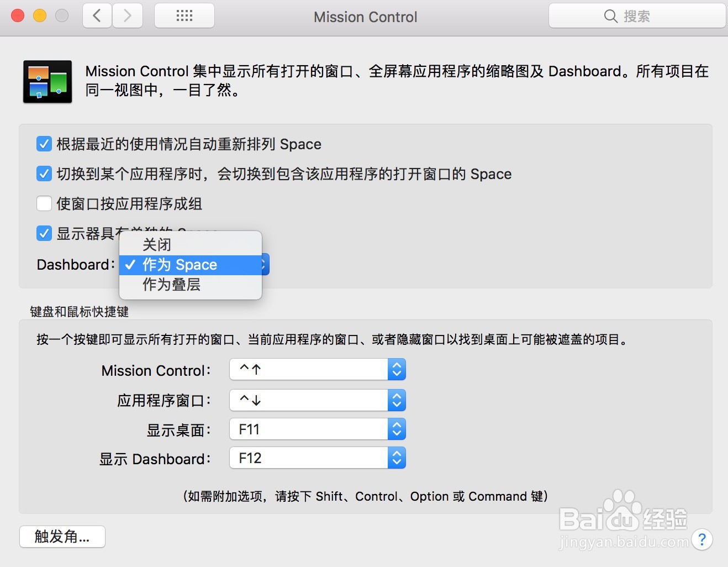Click the yellow minimize window button
Viewport: 728px width, 567px height.
[40, 15]
